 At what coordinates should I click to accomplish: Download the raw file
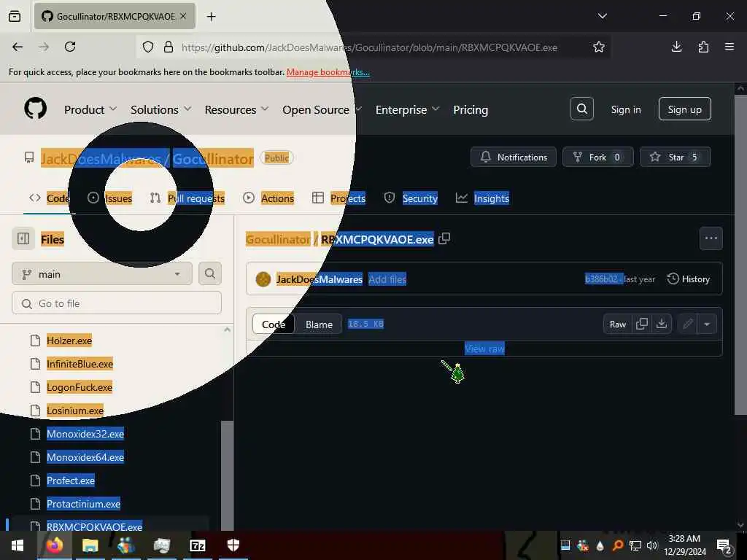tap(662, 324)
